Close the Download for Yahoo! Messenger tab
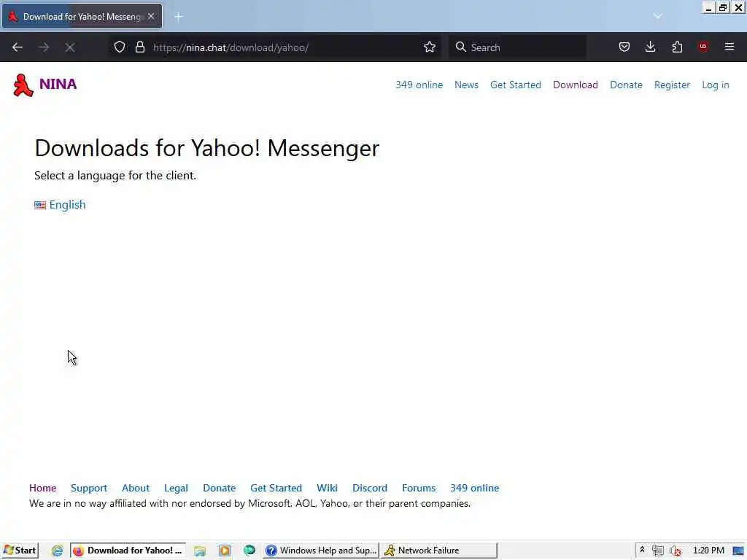747x560 pixels. (151, 16)
